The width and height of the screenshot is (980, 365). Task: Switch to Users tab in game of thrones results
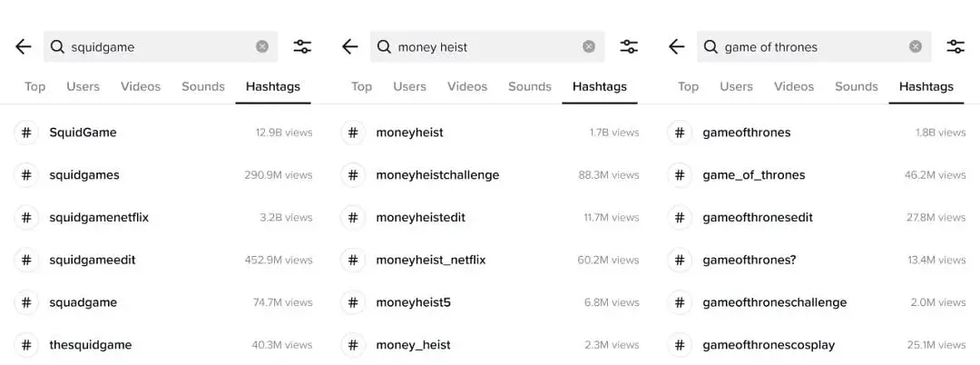point(737,87)
